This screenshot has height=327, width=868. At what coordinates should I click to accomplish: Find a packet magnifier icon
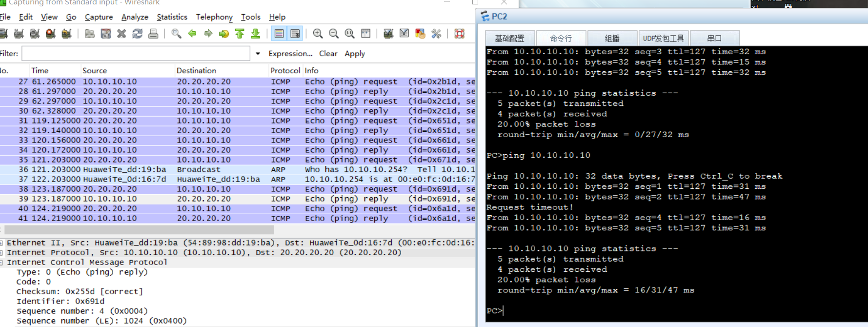[x=177, y=34]
